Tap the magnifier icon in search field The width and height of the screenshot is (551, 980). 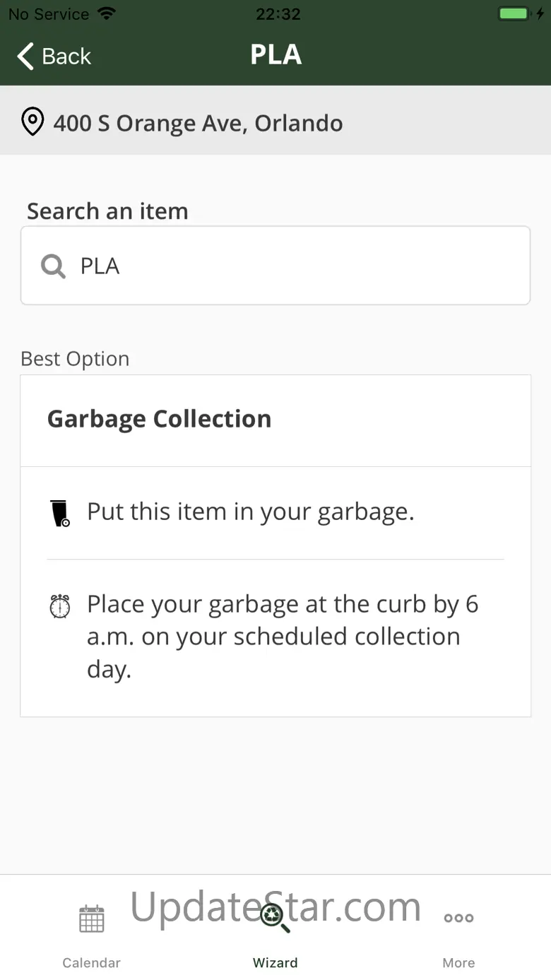click(53, 266)
